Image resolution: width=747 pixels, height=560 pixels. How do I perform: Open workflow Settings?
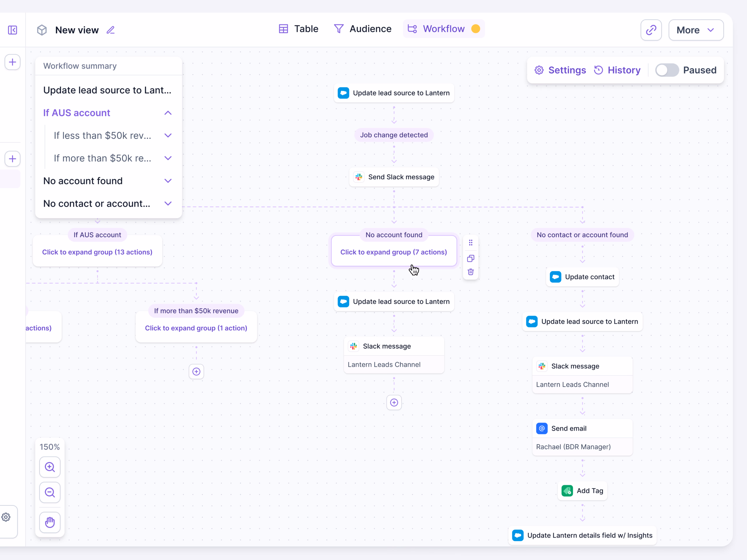[x=560, y=70]
